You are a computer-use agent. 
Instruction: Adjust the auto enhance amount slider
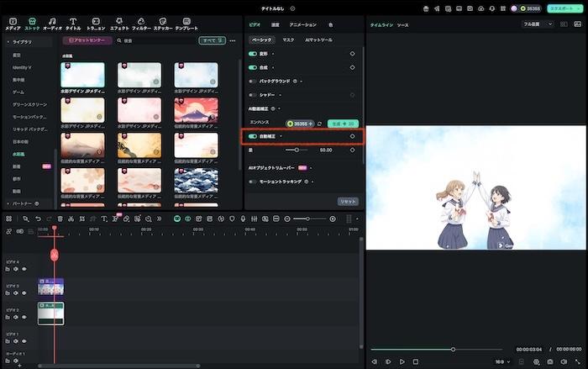pyautogui.click(x=297, y=150)
